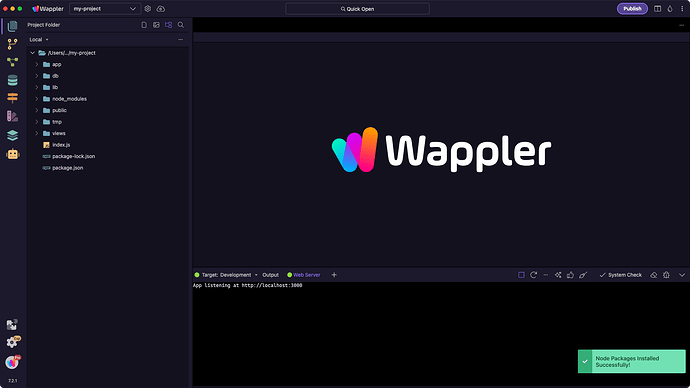Open the package.json file
Image resolution: width=690 pixels, height=388 pixels.
tap(67, 168)
